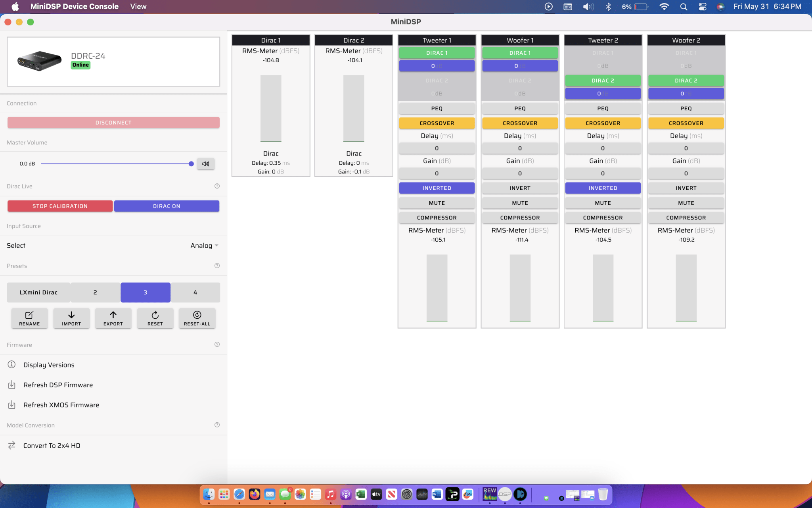Open the miniDSP app icon in the dock
The image size is (812, 508).
tap(505, 494)
